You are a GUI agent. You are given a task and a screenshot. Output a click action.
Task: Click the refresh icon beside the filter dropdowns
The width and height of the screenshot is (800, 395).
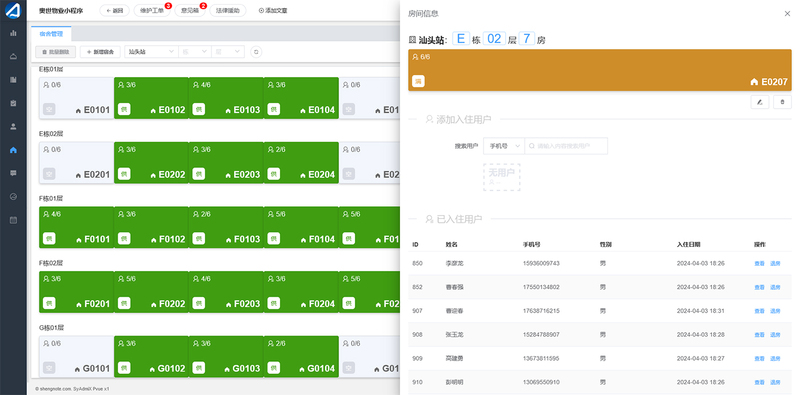256,52
